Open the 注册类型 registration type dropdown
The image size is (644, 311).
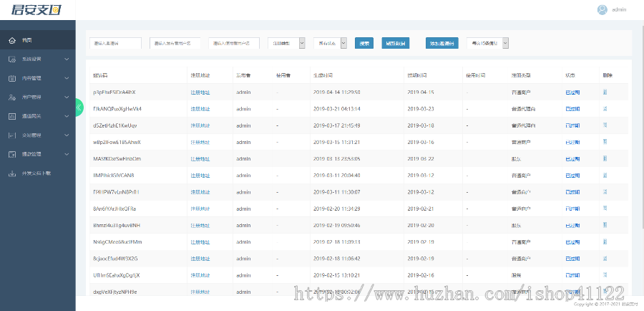point(286,43)
